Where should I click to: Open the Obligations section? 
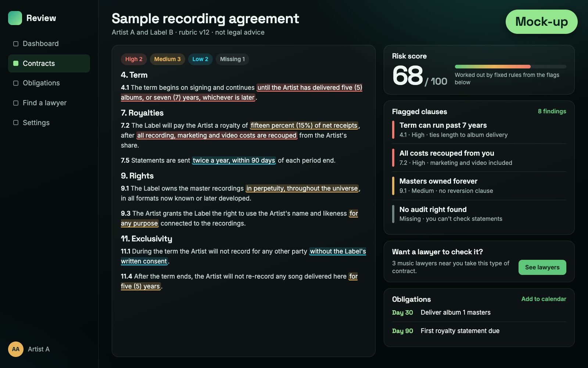[x=49, y=83]
